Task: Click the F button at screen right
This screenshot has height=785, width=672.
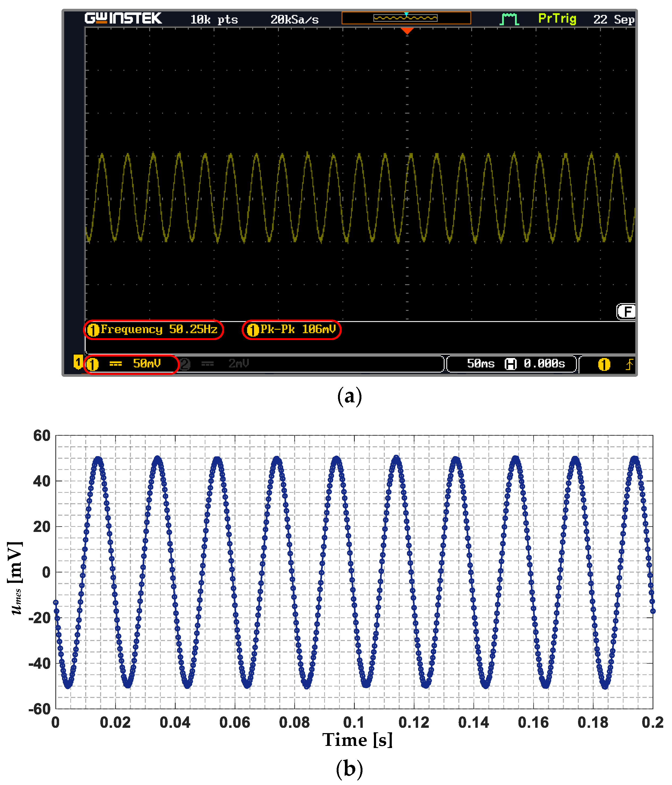Action: [627, 311]
